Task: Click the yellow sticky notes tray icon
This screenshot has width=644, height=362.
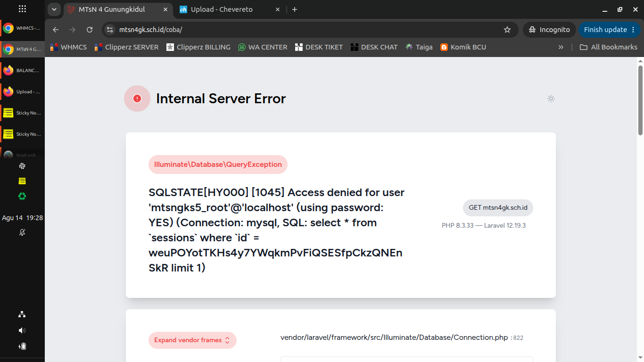Action: [22, 181]
